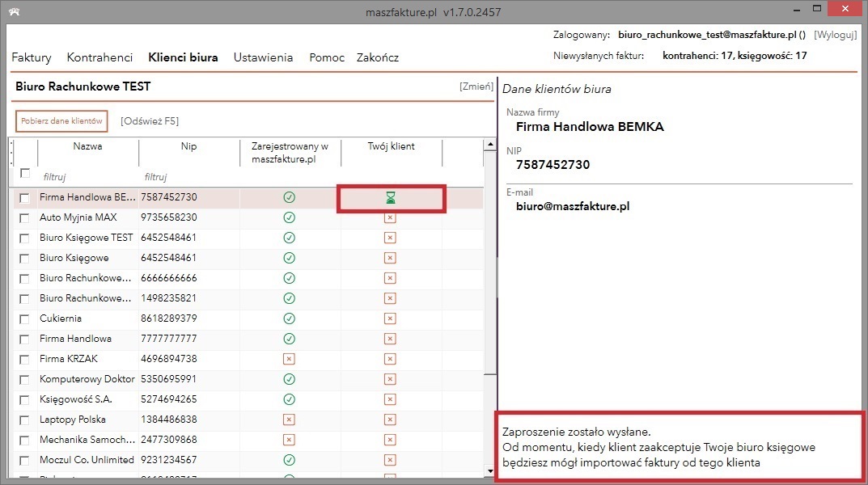This screenshot has height=485, width=868.
Task: Click not-registered X icon for Laptopy Polska
Action: click(289, 420)
